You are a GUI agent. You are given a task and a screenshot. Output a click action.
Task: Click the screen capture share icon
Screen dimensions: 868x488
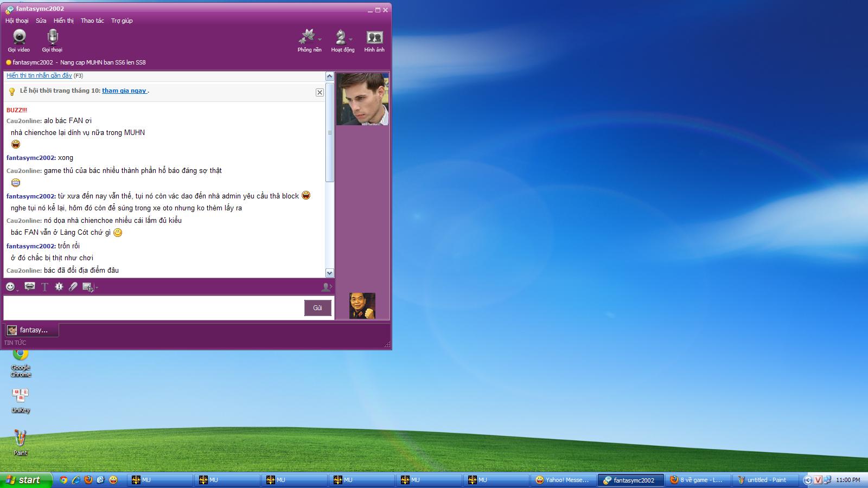pyautogui.click(x=87, y=287)
